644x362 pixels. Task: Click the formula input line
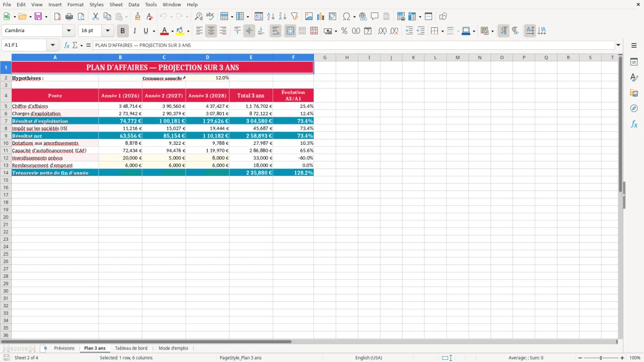click(354, 45)
